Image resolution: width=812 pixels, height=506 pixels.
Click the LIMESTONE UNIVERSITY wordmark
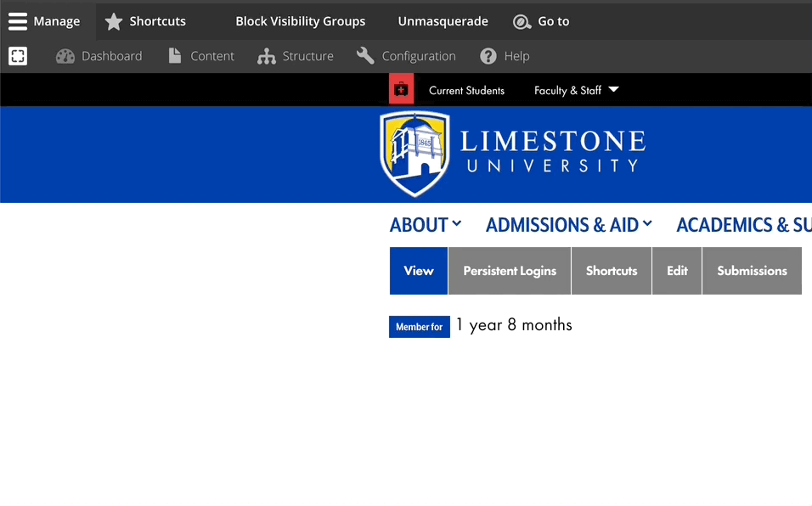553,150
